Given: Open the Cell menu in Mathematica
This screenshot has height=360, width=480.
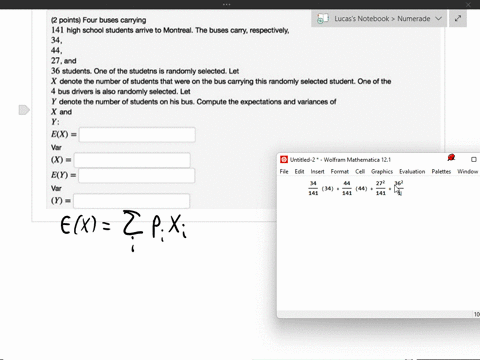Looking at the screenshot, I should coord(360,171).
